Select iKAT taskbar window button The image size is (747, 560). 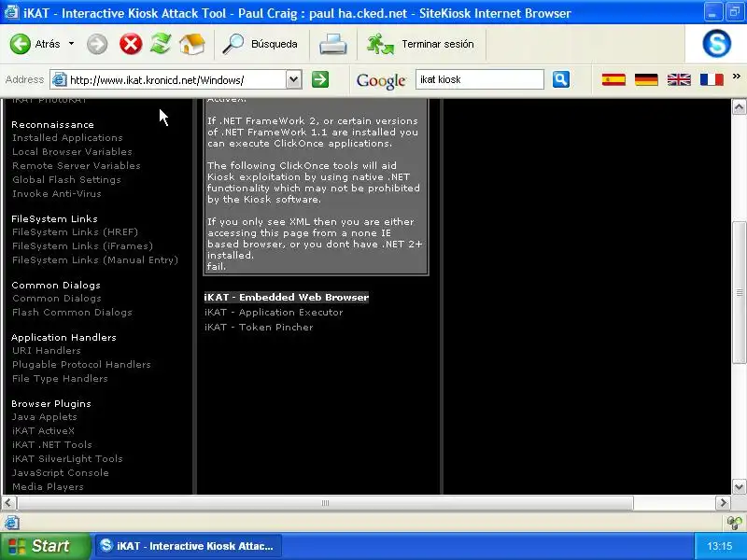click(189, 546)
